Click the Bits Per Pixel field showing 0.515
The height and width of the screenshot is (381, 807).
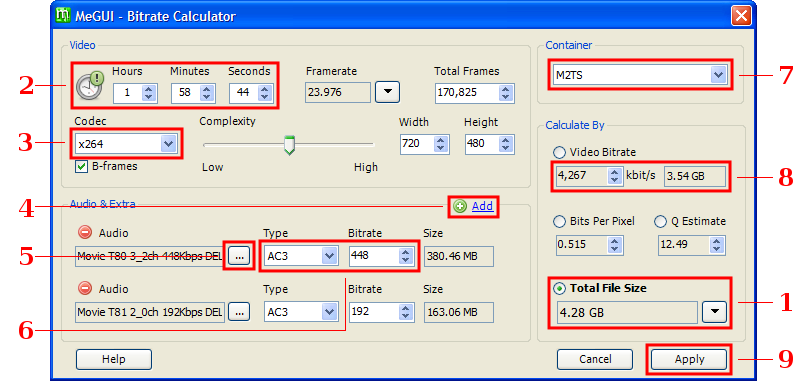click(582, 245)
